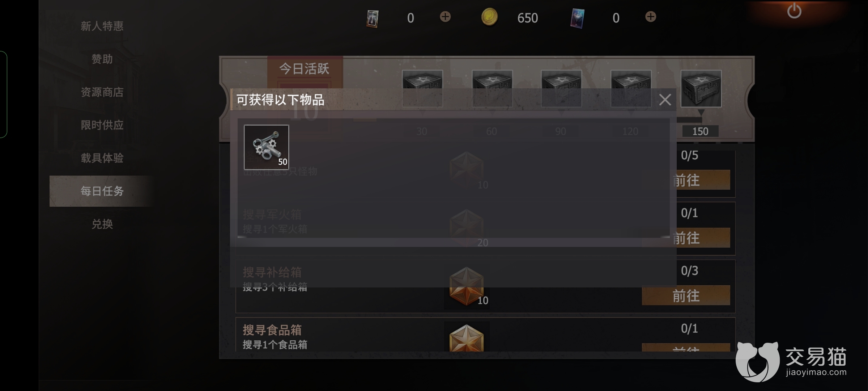The width and height of the screenshot is (868, 391).
Task: Tap the plus icon beside blue card
Action: tap(651, 17)
